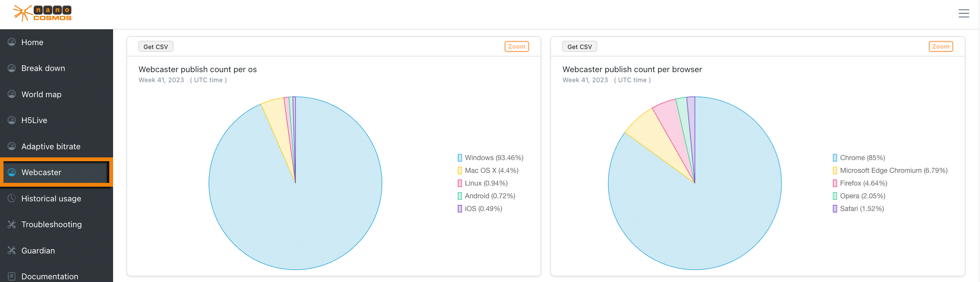Get CSV for publish count per os
Image resolution: width=980 pixels, height=282 pixels.
(156, 47)
